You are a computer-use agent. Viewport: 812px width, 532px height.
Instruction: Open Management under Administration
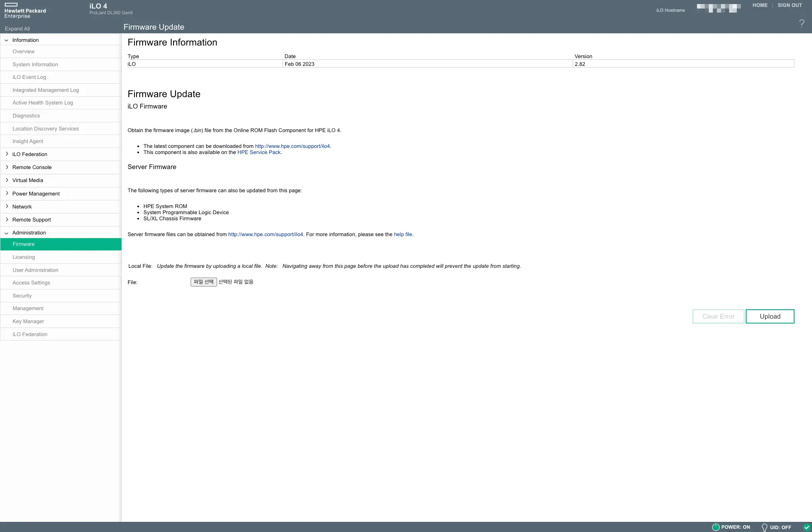coord(28,308)
